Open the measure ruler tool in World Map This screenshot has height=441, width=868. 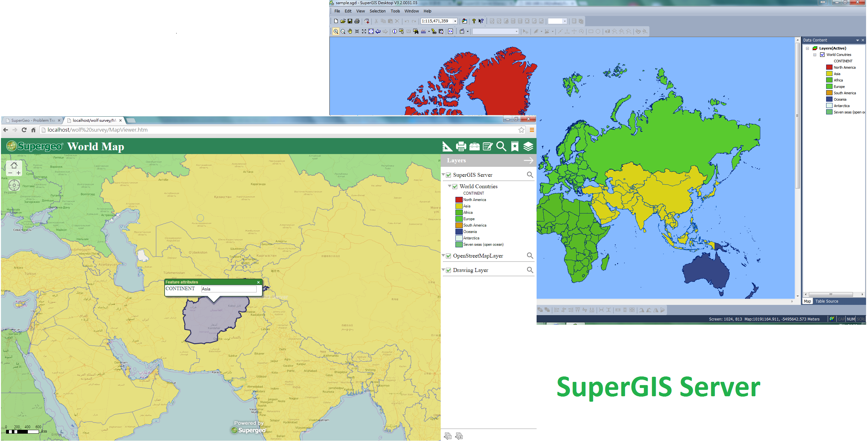pos(447,147)
